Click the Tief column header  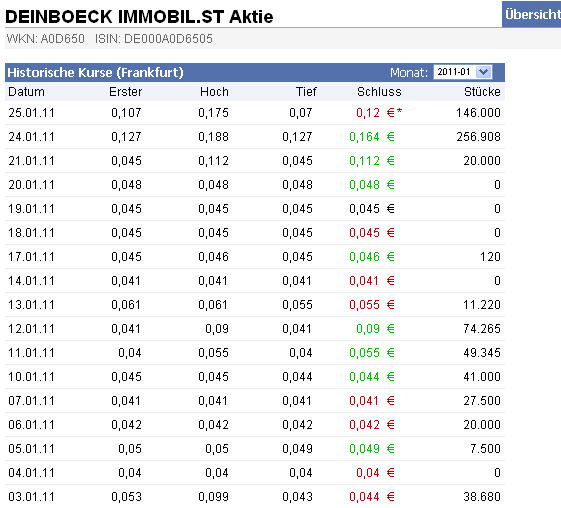click(306, 92)
